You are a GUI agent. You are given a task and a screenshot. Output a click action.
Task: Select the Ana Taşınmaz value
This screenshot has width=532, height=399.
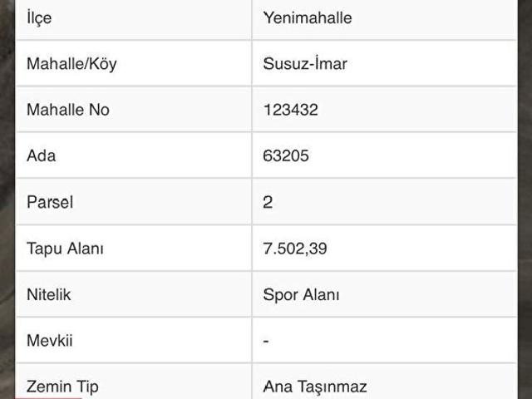click(315, 387)
